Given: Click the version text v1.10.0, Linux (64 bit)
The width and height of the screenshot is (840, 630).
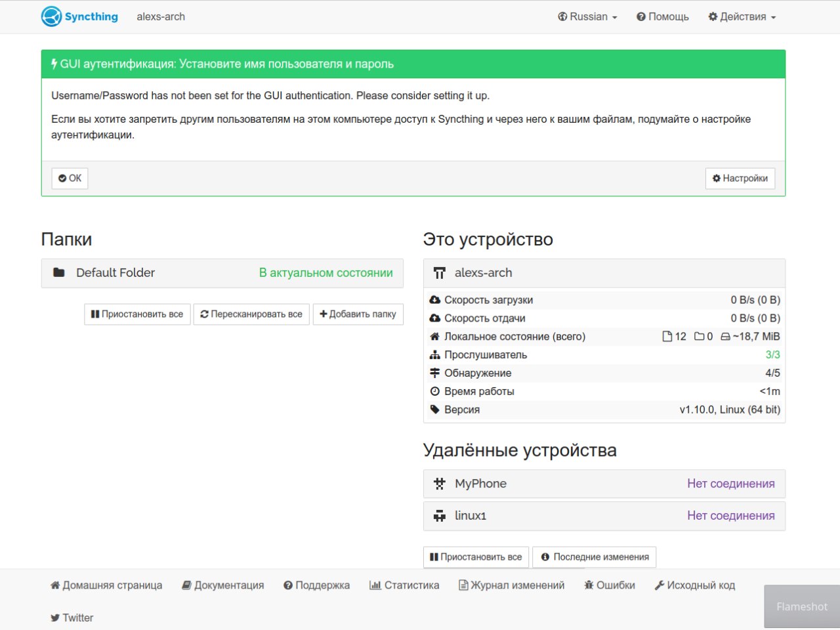Looking at the screenshot, I should [x=730, y=410].
